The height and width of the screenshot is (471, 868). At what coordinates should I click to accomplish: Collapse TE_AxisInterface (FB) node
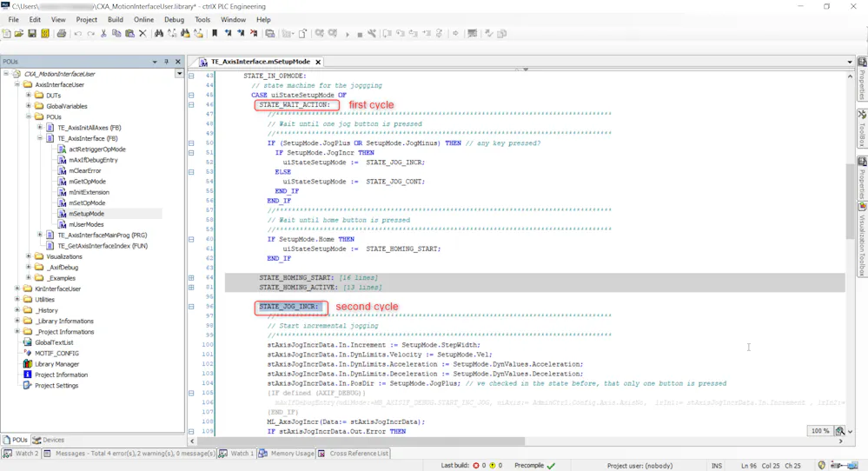coord(40,138)
